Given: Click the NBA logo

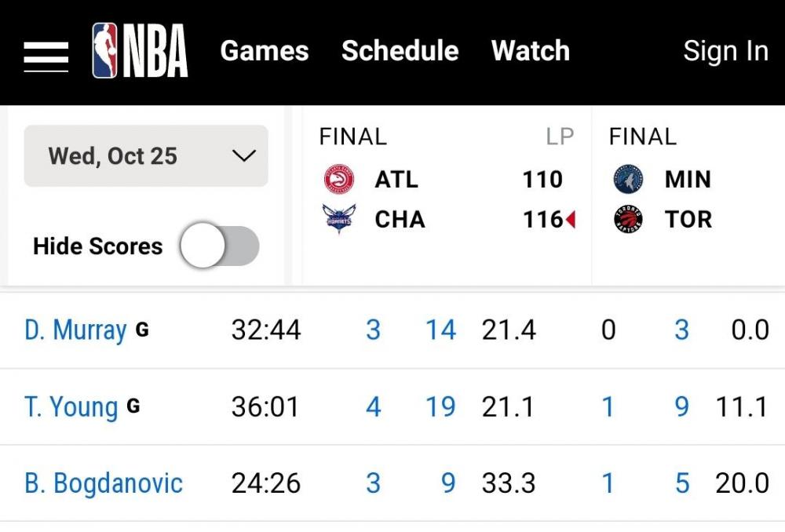Looking at the screenshot, I should (x=140, y=51).
